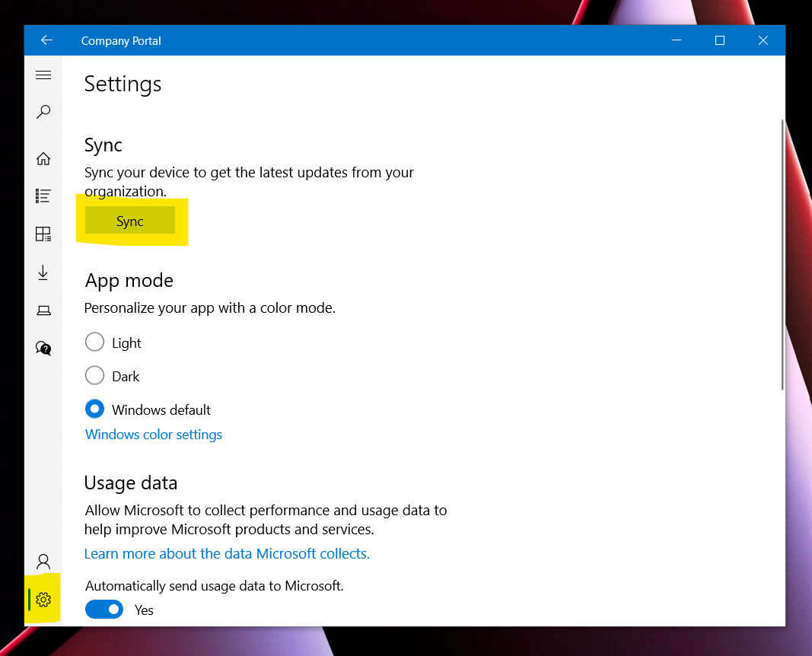Go back using the title bar arrow

point(46,40)
